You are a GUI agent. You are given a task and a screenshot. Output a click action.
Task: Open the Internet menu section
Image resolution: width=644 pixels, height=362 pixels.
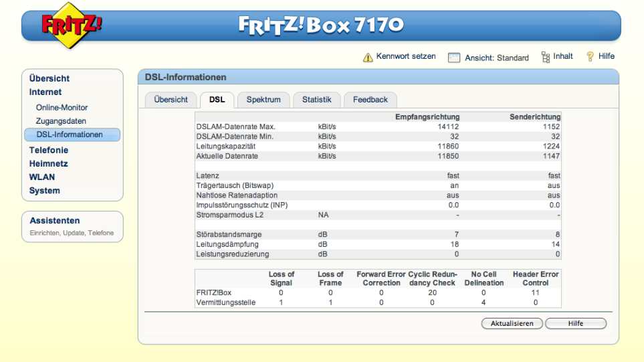coord(45,92)
